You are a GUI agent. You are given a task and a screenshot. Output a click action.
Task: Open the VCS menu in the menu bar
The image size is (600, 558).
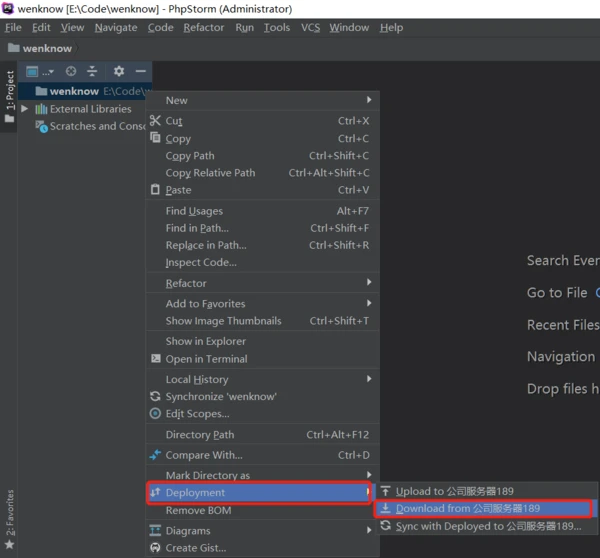(x=310, y=28)
